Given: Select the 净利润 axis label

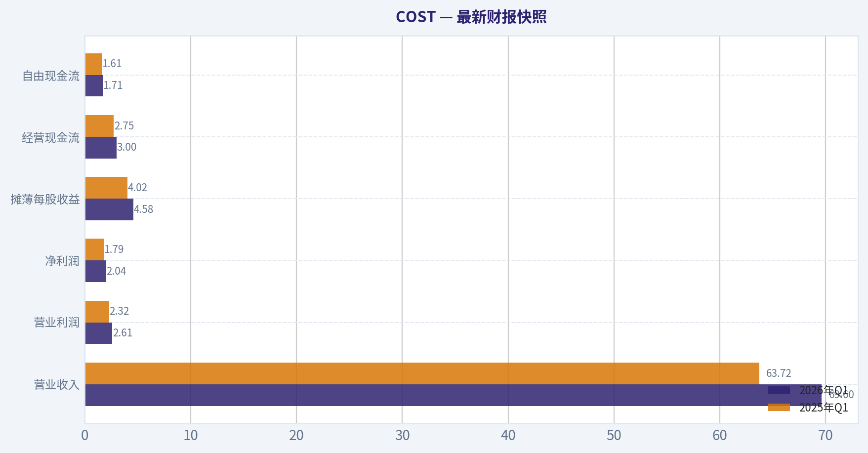Looking at the screenshot, I should coord(62,261).
